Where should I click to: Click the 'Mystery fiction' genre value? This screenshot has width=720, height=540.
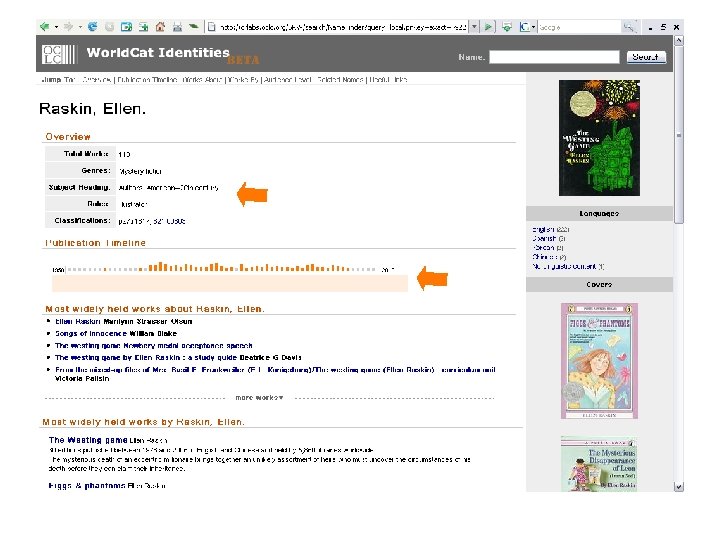(141, 171)
